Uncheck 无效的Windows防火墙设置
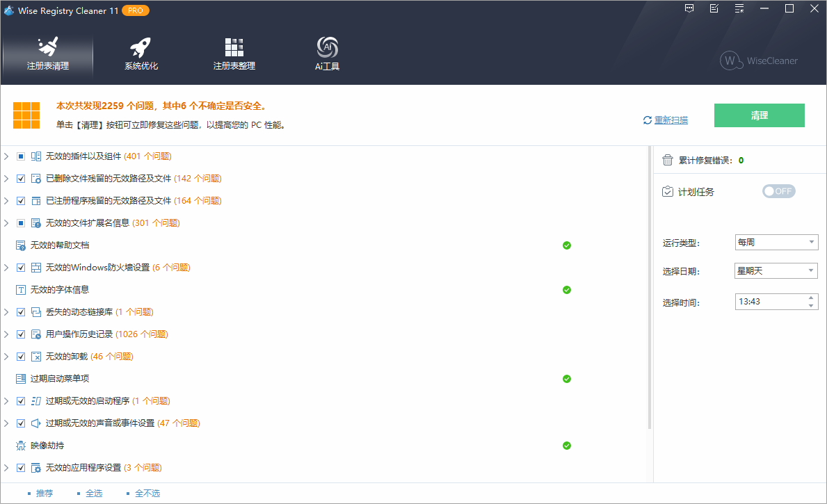Image resolution: width=827 pixels, height=504 pixels. [20, 267]
